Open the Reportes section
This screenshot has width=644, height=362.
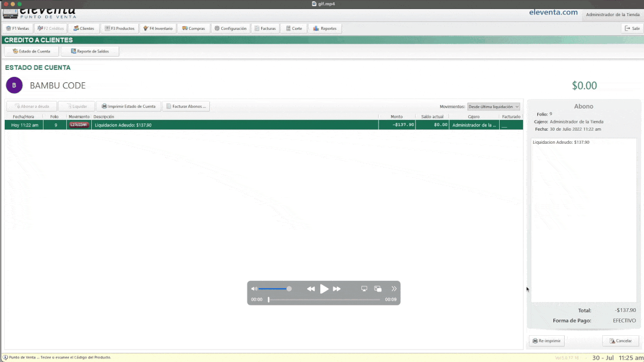click(x=325, y=28)
